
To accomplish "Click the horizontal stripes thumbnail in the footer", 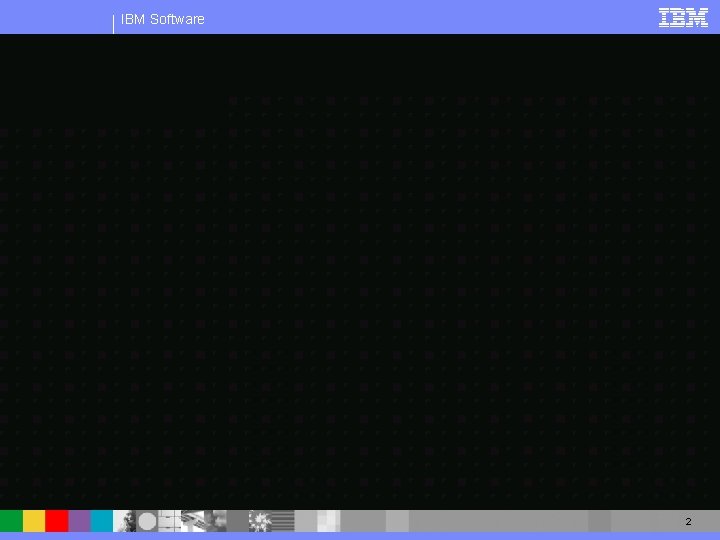I will (x=283, y=521).
